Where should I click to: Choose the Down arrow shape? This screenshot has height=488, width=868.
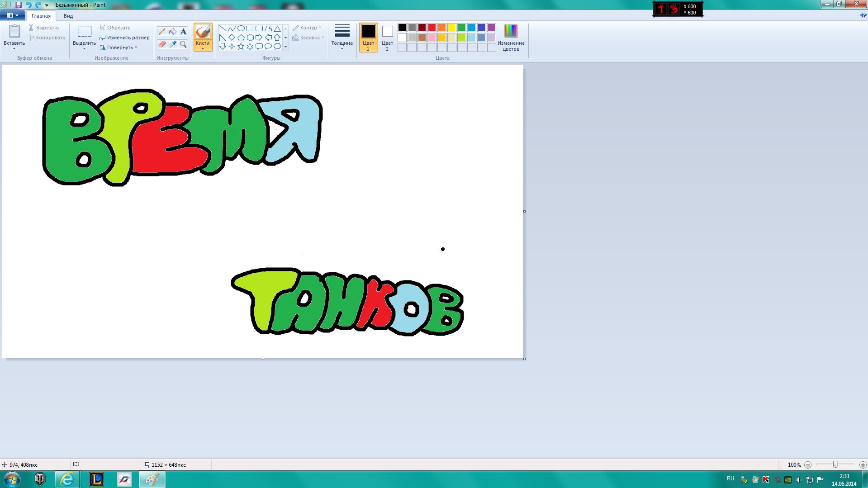(x=223, y=46)
